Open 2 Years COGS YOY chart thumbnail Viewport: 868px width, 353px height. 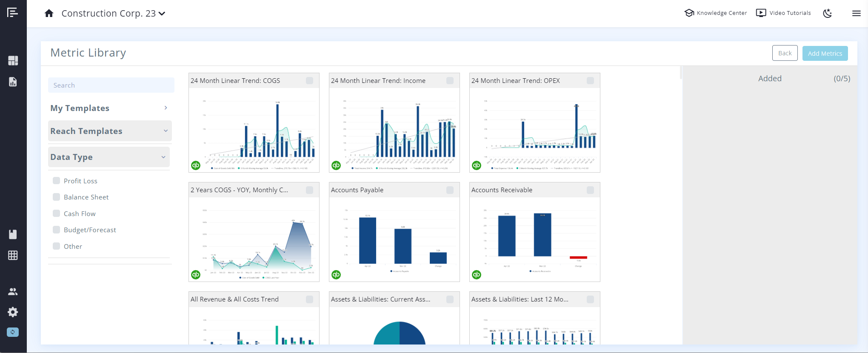coord(254,239)
